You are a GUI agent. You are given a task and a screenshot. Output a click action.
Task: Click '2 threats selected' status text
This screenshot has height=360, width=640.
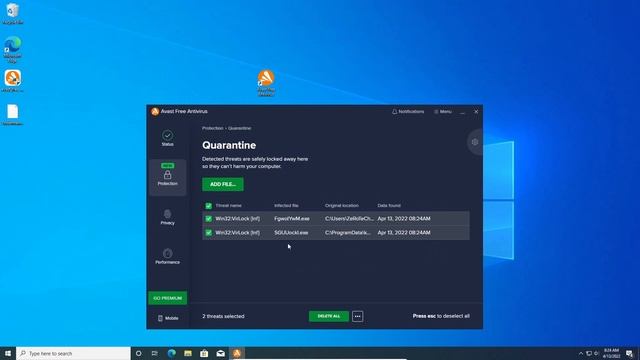pos(223,316)
